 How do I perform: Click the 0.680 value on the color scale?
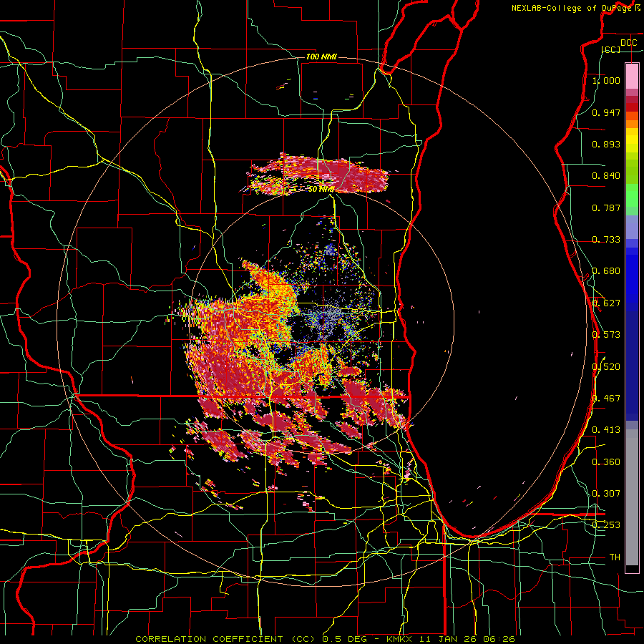pos(606,271)
